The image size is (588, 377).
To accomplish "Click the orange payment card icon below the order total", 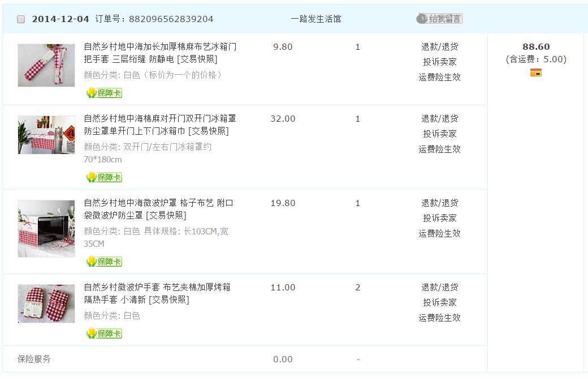I will (536, 72).
